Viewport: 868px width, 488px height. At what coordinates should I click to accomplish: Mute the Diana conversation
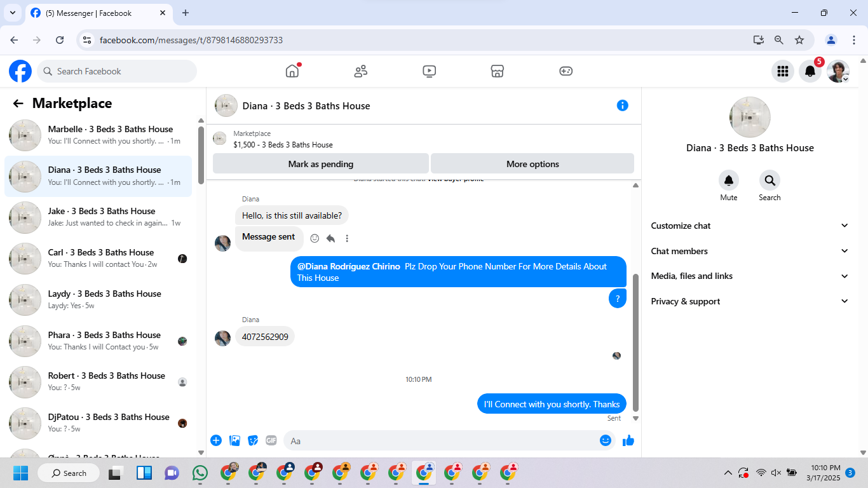[x=729, y=181]
